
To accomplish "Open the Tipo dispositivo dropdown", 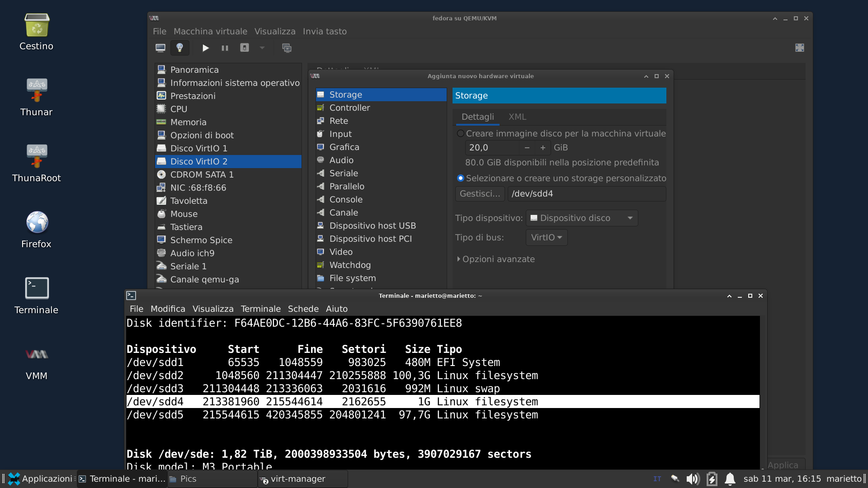I will point(582,218).
